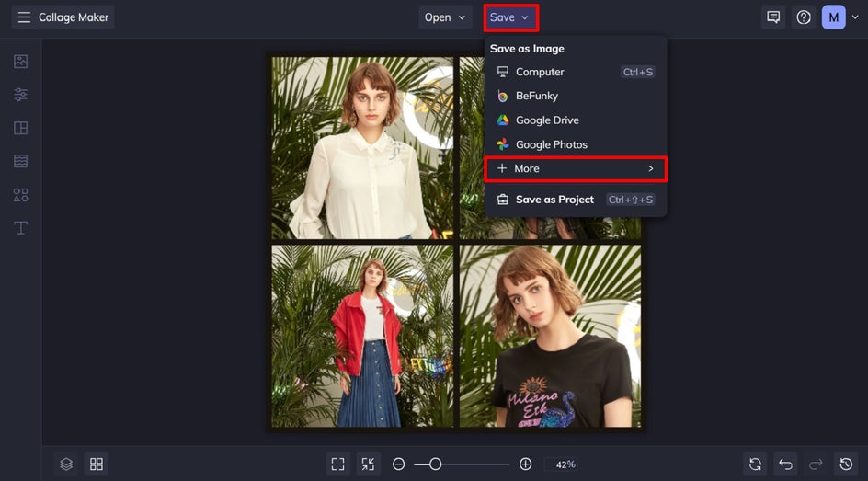Viewport: 868px width, 481px height.
Task: Click the Computer monitor icon
Action: point(503,72)
